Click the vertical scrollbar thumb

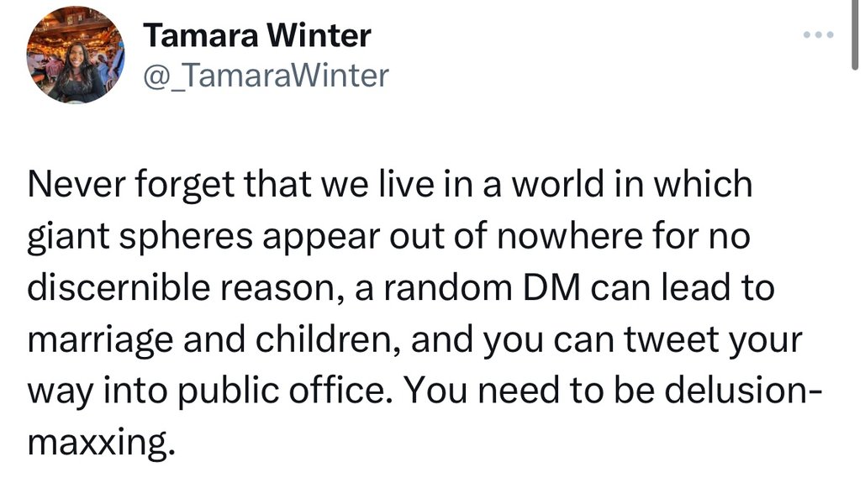click(x=855, y=34)
